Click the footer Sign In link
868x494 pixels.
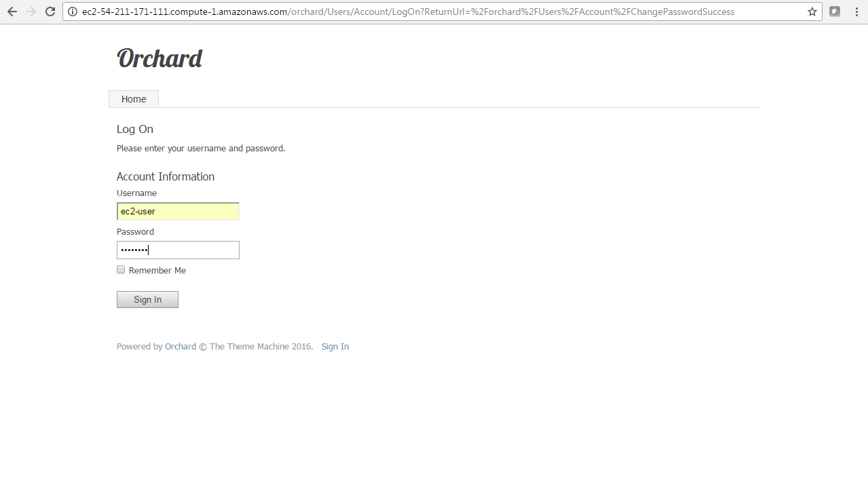click(335, 346)
